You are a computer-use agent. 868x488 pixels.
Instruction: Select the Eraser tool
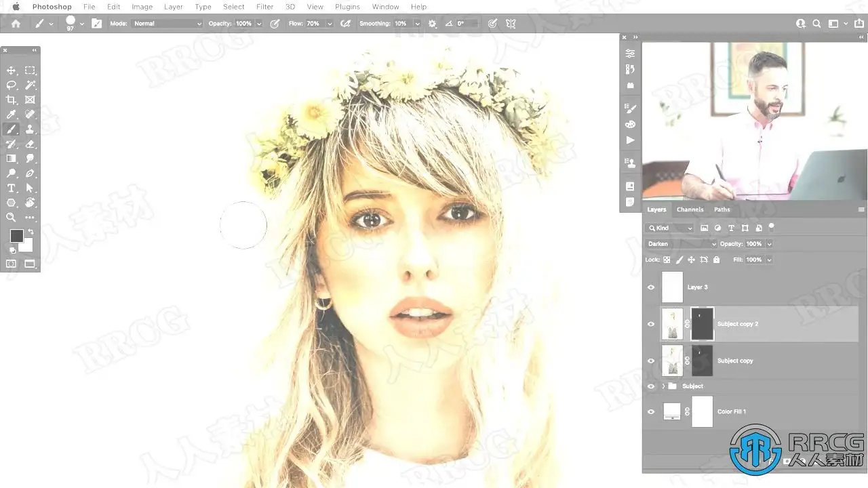30,144
